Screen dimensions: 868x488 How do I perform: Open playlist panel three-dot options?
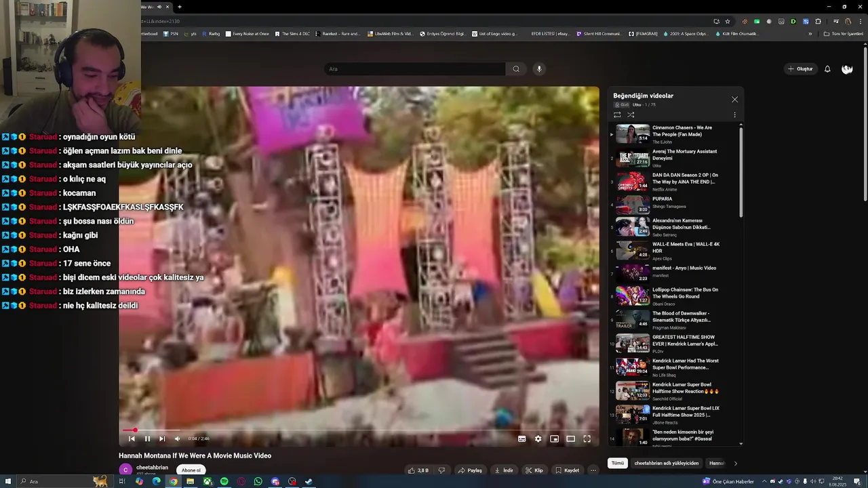coord(734,115)
